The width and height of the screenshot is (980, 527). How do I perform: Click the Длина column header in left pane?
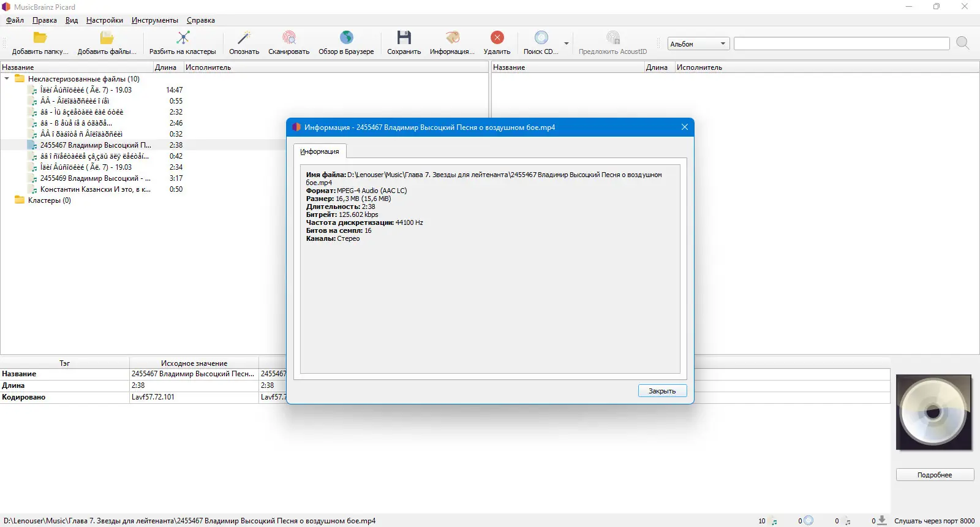click(168, 67)
